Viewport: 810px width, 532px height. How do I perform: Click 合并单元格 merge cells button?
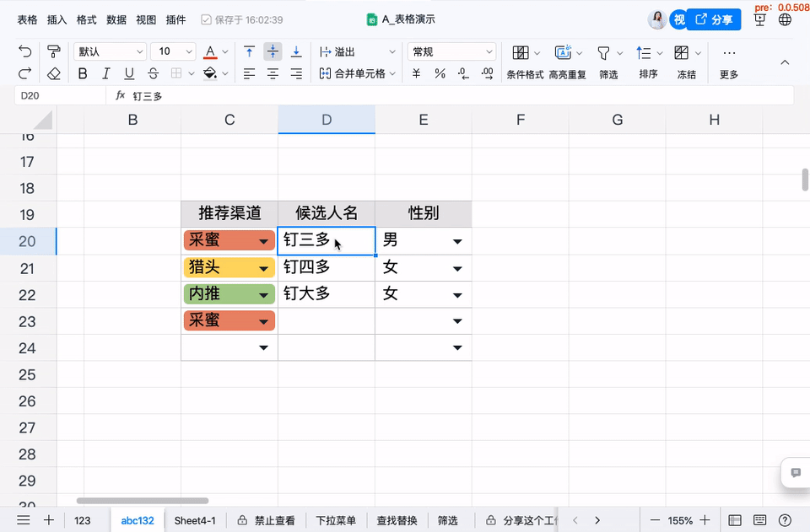353,74
